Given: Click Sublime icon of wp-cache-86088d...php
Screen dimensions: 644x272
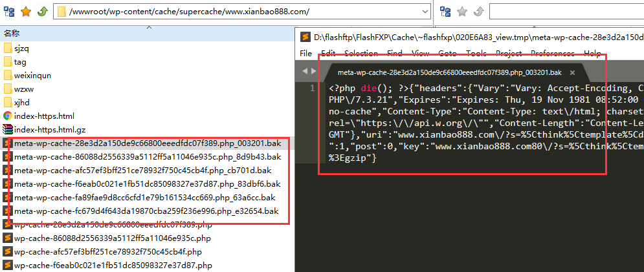Looking at the screenshot, I should point(8,238).
